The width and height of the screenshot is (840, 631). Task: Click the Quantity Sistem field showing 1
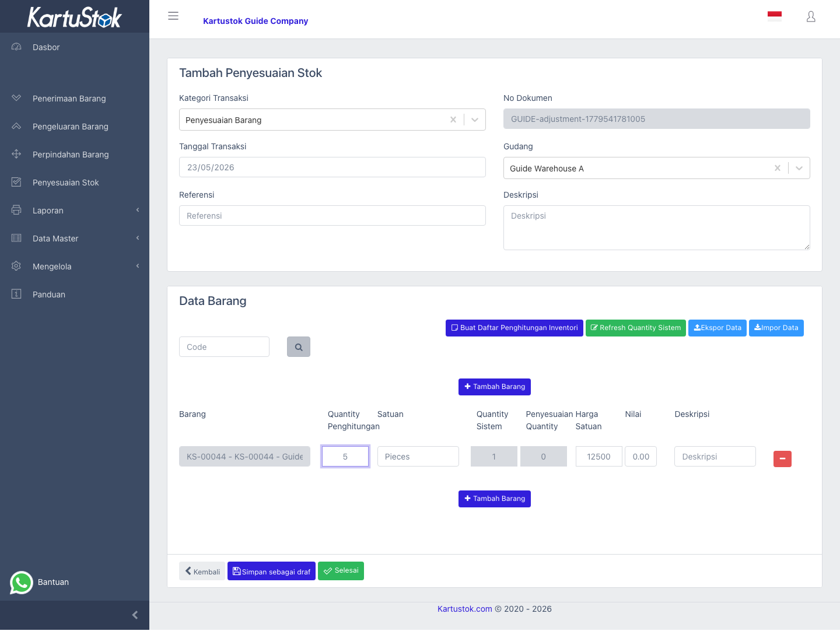pyautogui.click(x=494, y=457)
